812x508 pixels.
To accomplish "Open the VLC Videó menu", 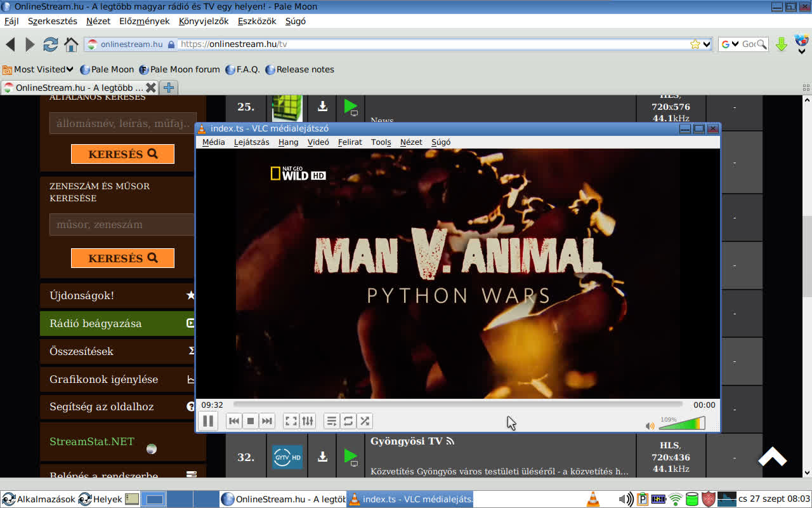I will [x=318, y=142].
